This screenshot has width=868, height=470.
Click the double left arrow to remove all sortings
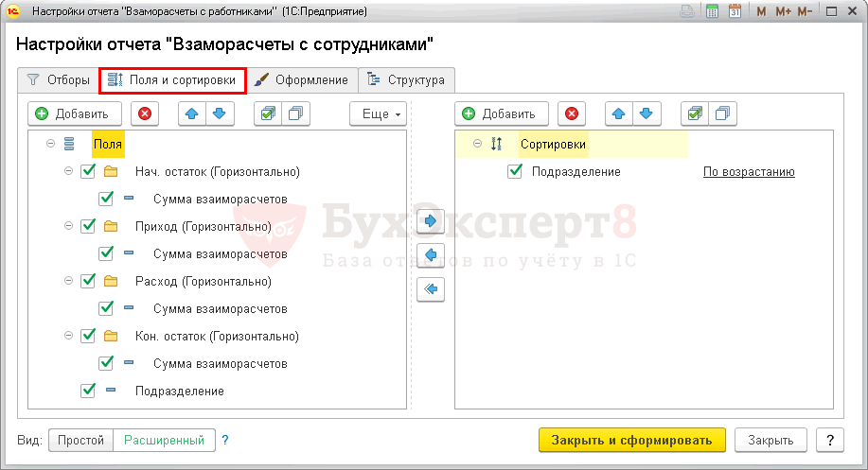pyautogui.click(x=431, y=289)
